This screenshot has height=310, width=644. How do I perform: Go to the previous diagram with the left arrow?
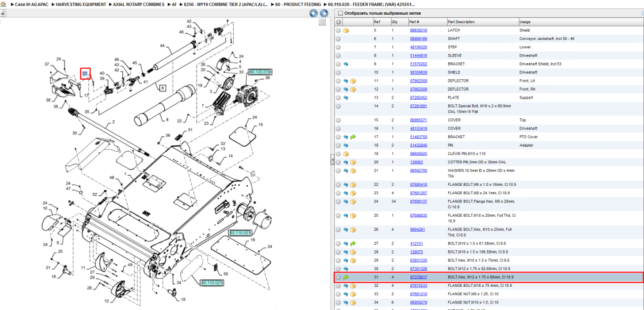[314, 13]
